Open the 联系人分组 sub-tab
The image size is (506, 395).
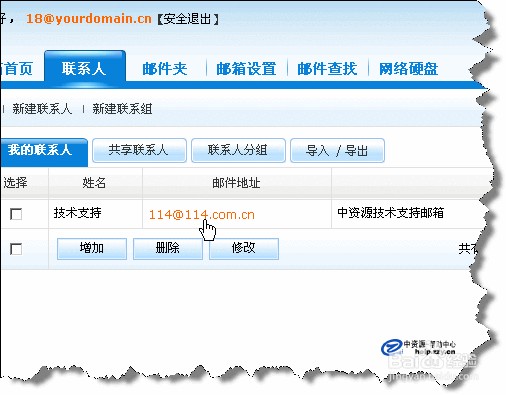click(x=238, y=151)
